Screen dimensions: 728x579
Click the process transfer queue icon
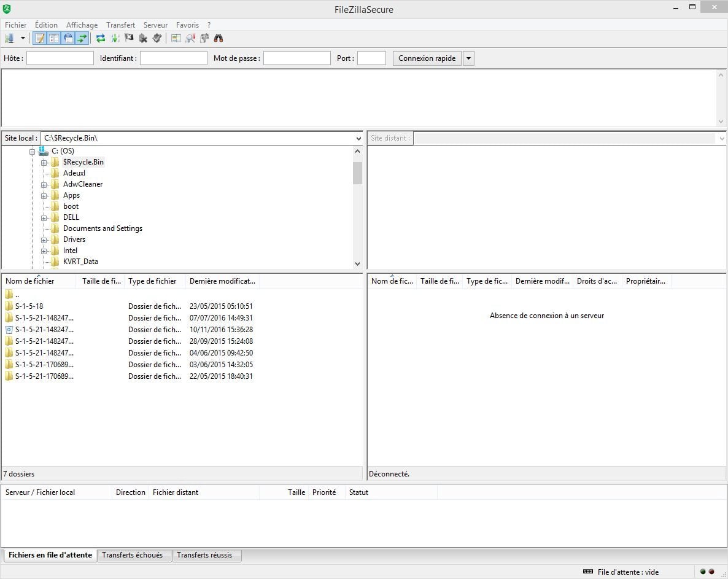pos(115,38)
